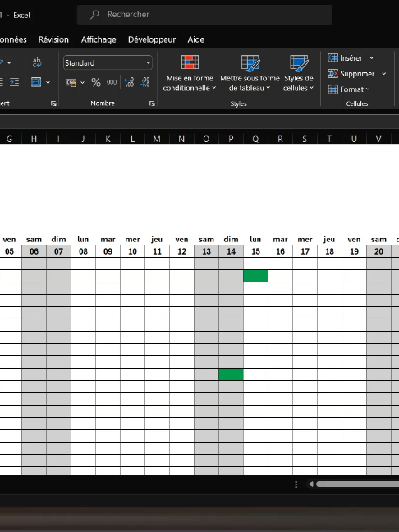
Task: Expand the Supprimer dropdown arrow
Action: coord(383,74)
